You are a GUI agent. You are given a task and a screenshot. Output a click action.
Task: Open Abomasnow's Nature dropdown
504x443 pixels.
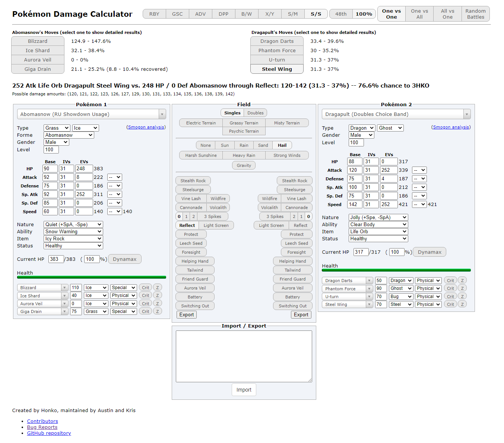click(73, 225)
